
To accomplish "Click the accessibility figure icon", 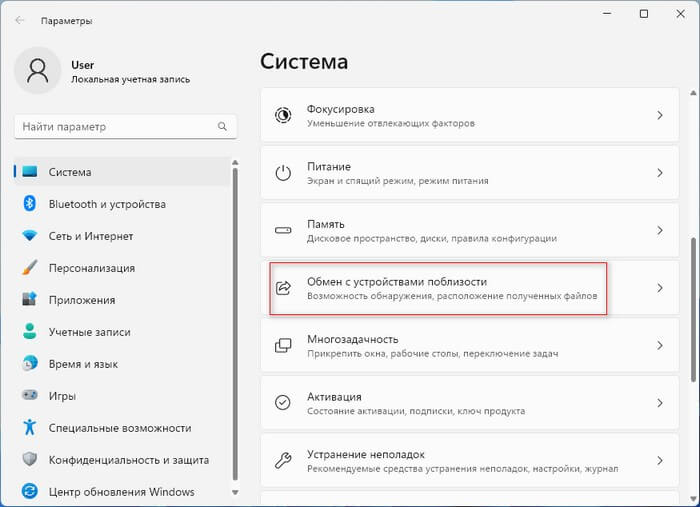I will point(29,428).
